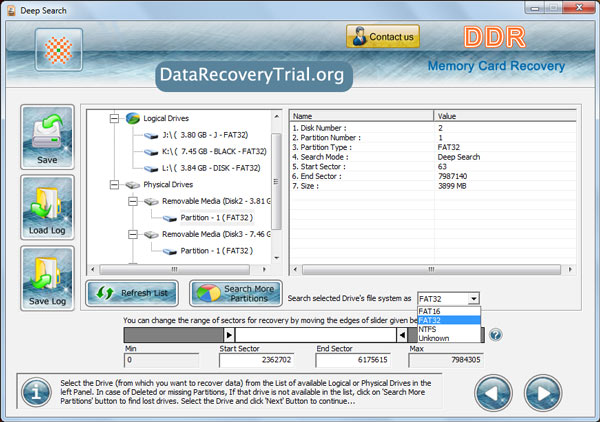Click the Physical Drives disk icon
This screenshot has width=600, height=422.
point(132,185)
